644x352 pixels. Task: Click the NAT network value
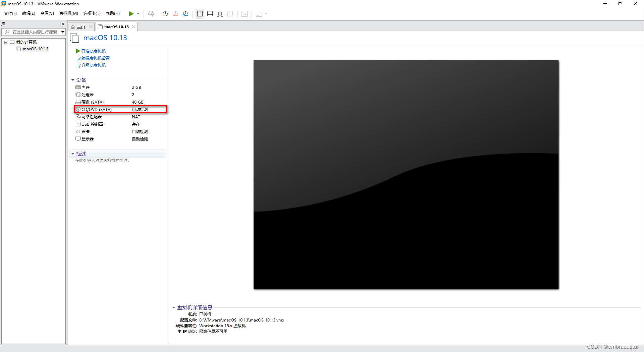point(136,117)
